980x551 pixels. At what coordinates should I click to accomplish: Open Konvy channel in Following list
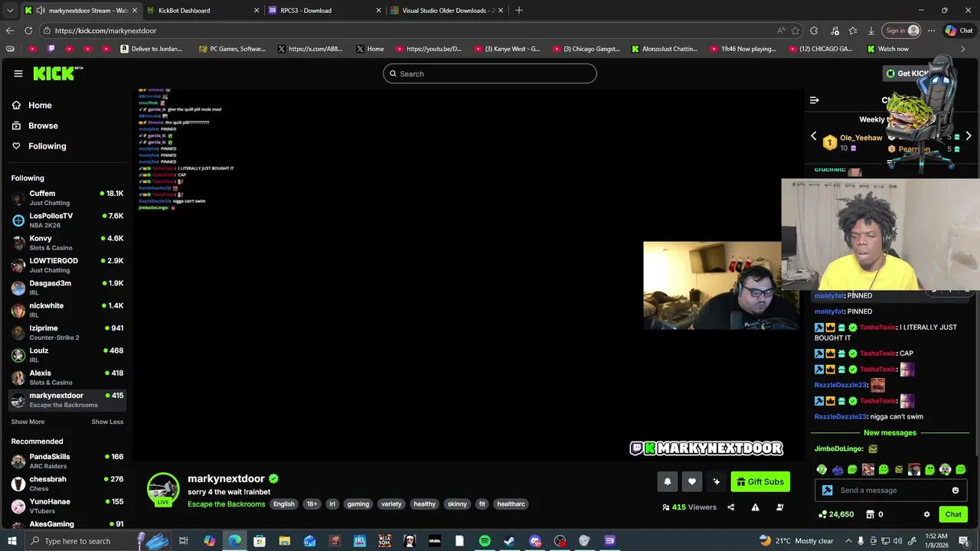click(x=67, y=243)
